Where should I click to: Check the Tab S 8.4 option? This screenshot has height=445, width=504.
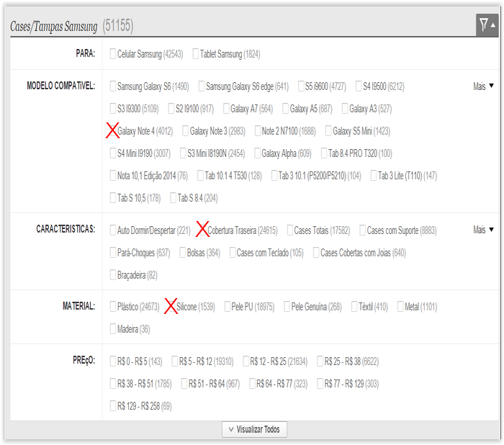pos(174,198)
